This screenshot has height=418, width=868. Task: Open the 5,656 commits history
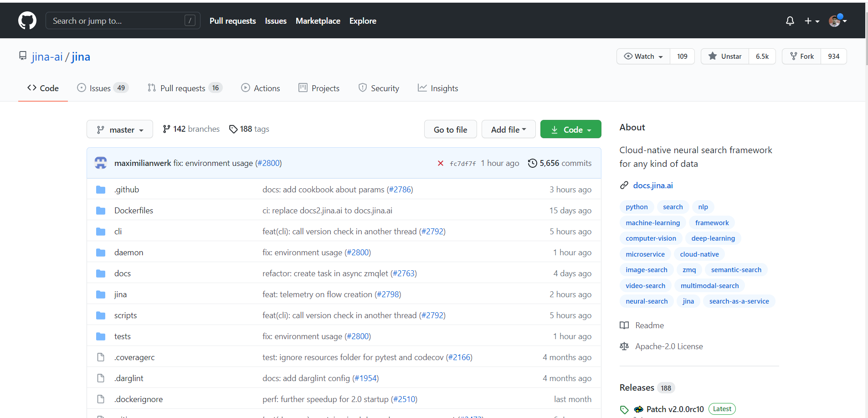[x=560, y=163]
